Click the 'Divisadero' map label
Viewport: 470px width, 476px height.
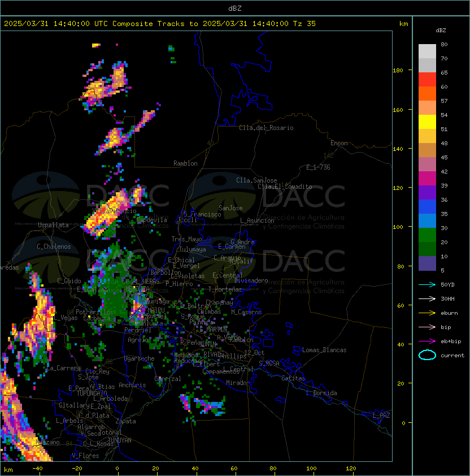(x=251, y=280)
